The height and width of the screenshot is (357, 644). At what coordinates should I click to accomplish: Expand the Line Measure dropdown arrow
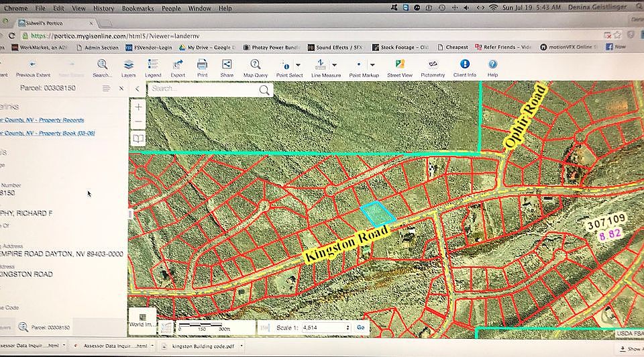point(334,65)
